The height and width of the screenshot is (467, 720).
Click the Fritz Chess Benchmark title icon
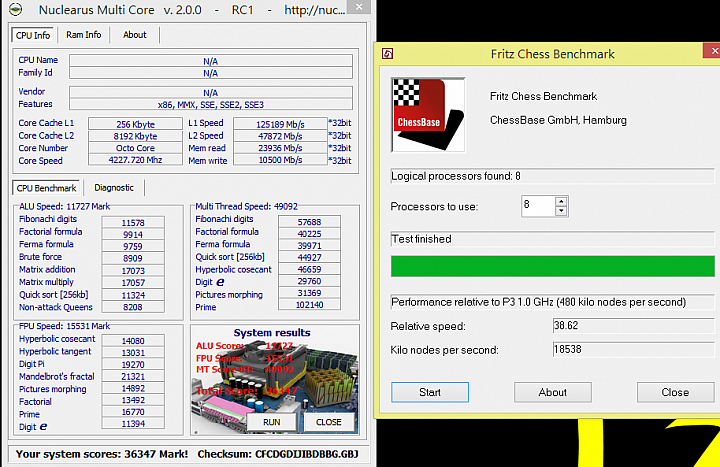pos(388,54)
